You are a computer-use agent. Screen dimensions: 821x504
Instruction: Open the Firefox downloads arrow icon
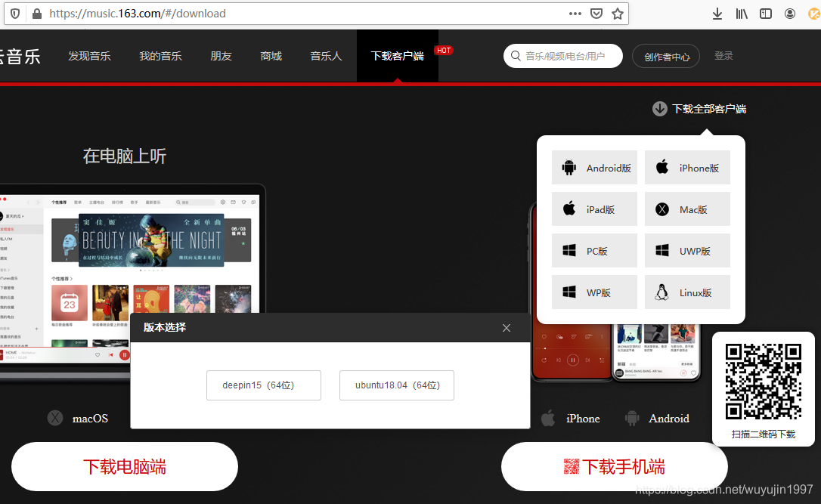click(717, 14)
